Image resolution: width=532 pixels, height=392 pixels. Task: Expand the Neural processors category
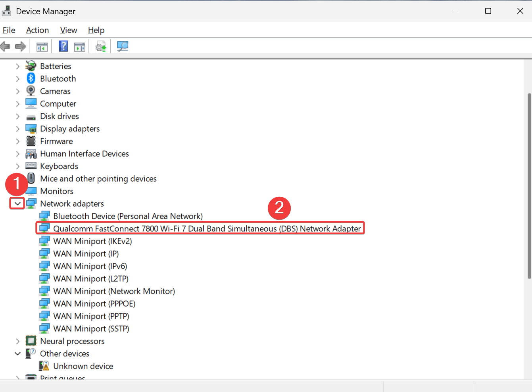(x=17, y=341)
